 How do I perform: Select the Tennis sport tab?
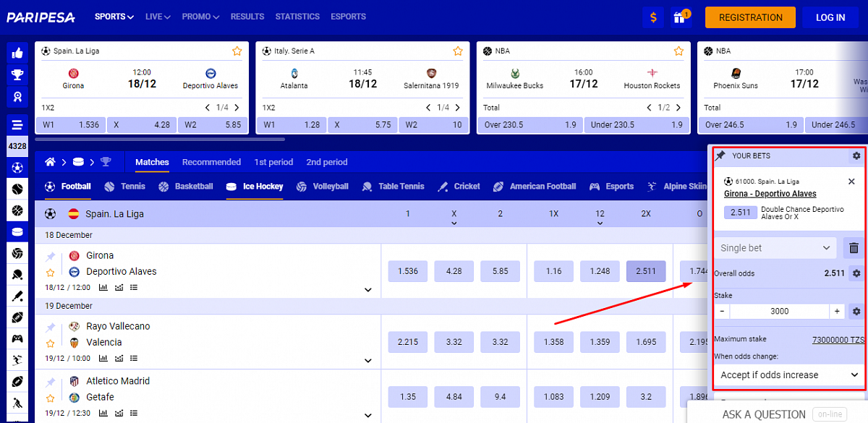pos(124,187)
